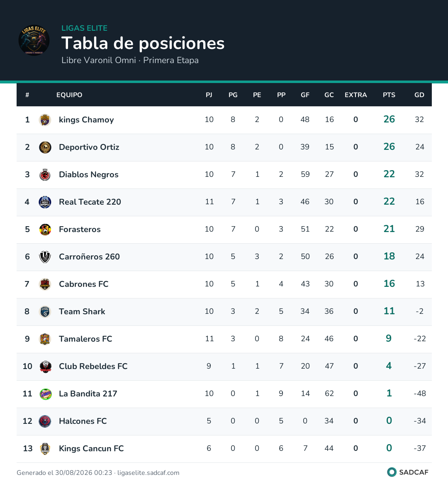Click the Kings Cancun FC lion crest
Screen dimensions: 448x494
[x=45, y=449]
